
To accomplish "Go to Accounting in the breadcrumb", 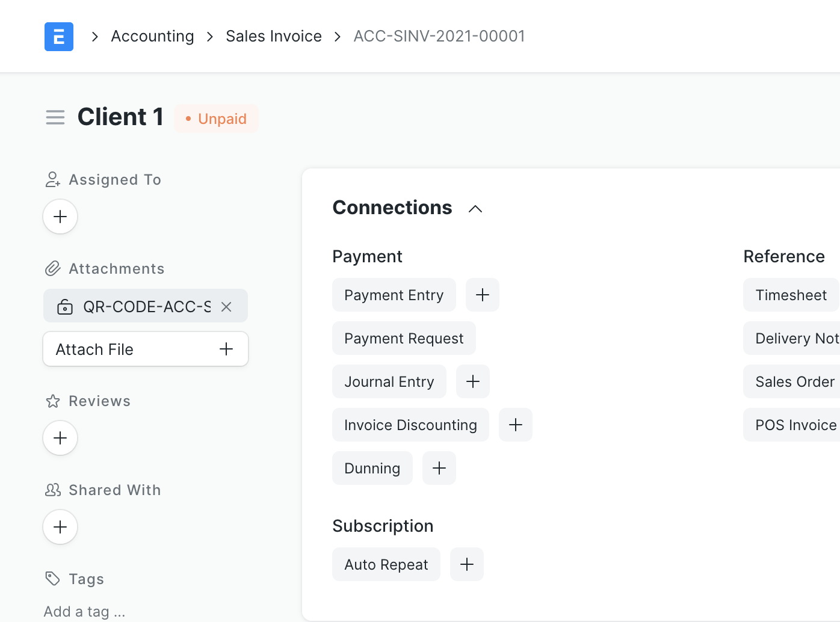I will 152,36.
